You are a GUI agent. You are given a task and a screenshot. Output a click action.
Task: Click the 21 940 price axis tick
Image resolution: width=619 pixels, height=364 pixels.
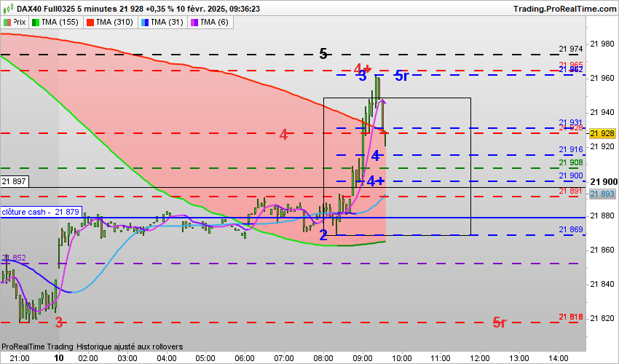pyautogui.click(x=602, y=113)
